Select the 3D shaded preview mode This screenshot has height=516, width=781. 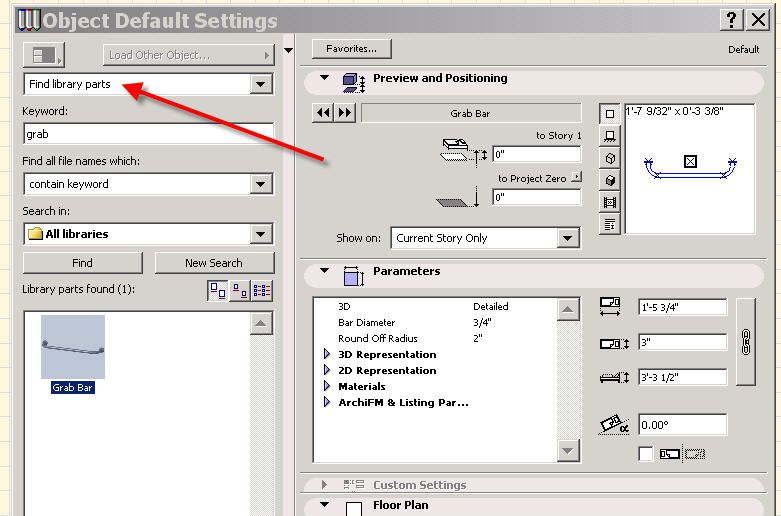coord(610,180)
